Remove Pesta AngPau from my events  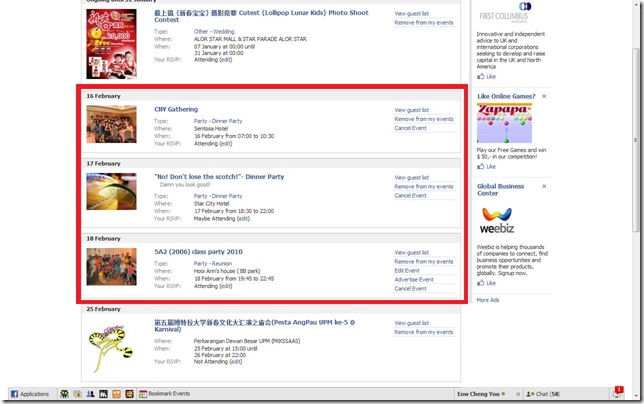point(424,333)
